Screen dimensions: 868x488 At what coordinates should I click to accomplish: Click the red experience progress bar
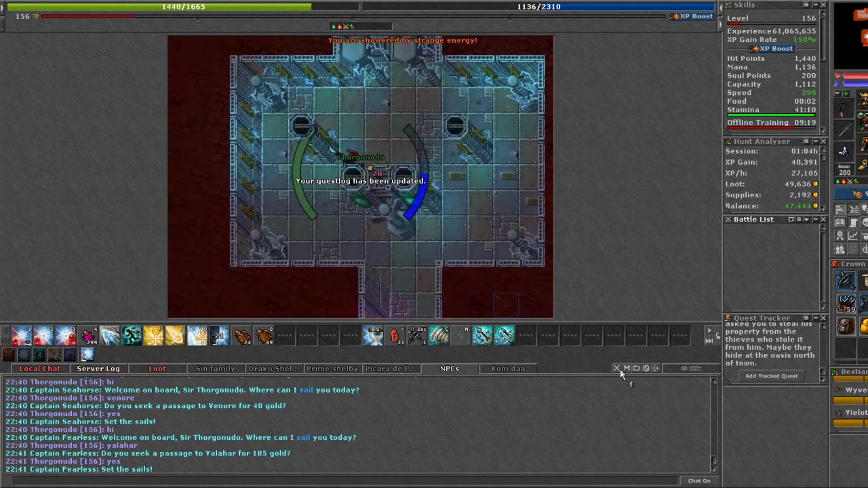pos(353,16)
